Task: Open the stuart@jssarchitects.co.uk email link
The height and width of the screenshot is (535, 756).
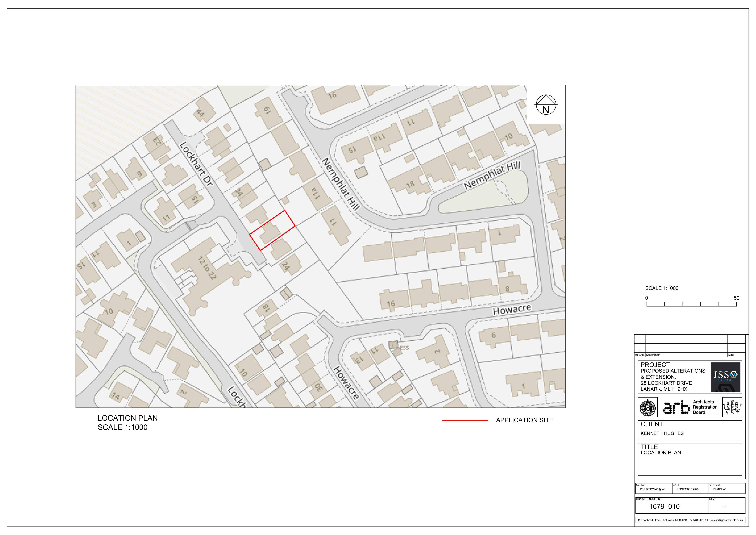Action: (728, 520)
